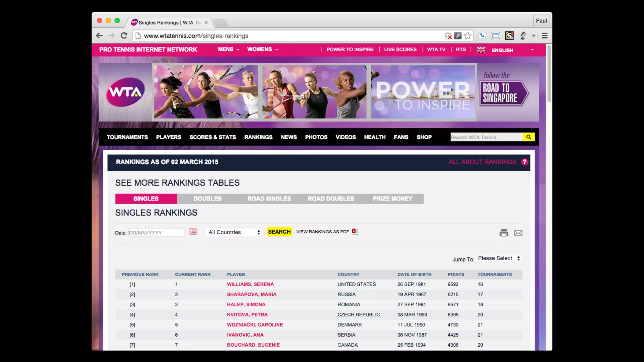Open the Tournaments navigation menu
This screenshot has width=644, height=362.
(127, 137)
